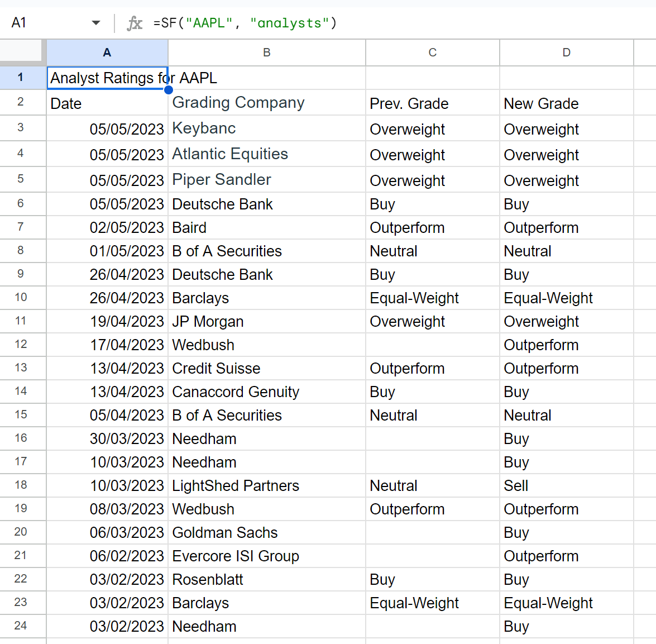Select column C header
This screenshot has width=656, height=644.
(x=433, y=53)
